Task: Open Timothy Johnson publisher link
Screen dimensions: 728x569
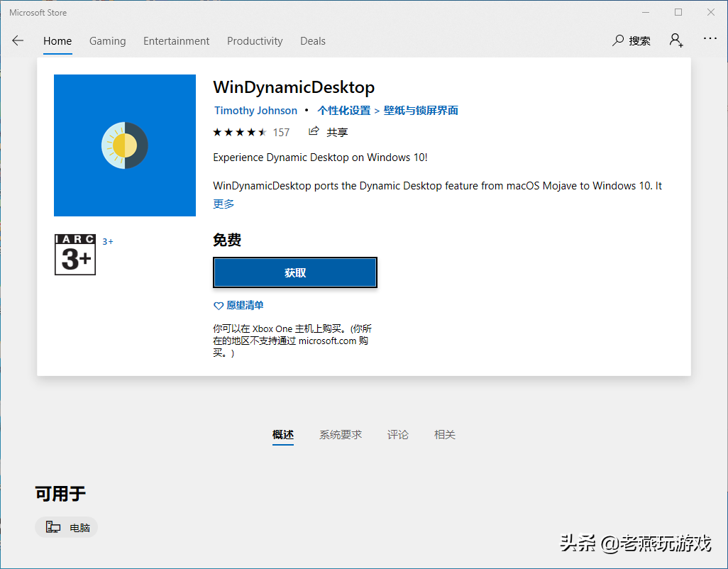Action: (255, 111)
